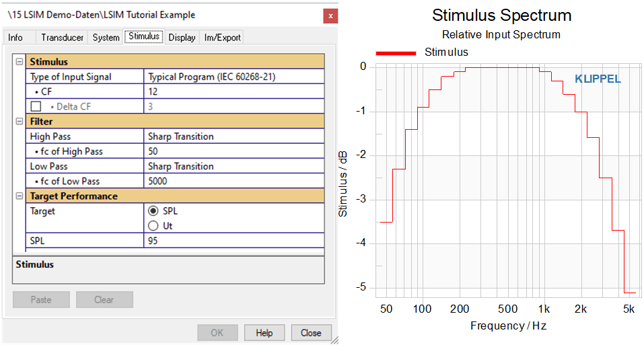Screen dimensions: 644x347
Task: Collapse the Target Performance section
Action: (x=20, y=196)
